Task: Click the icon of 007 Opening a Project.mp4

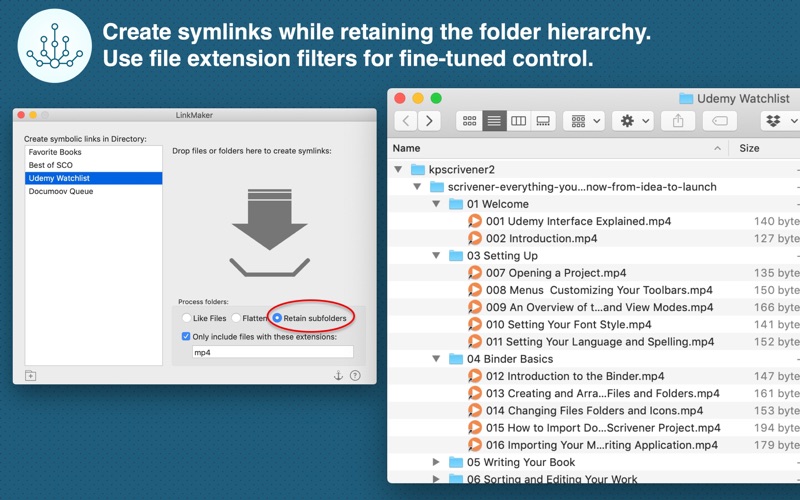Action: pos(474,273)
